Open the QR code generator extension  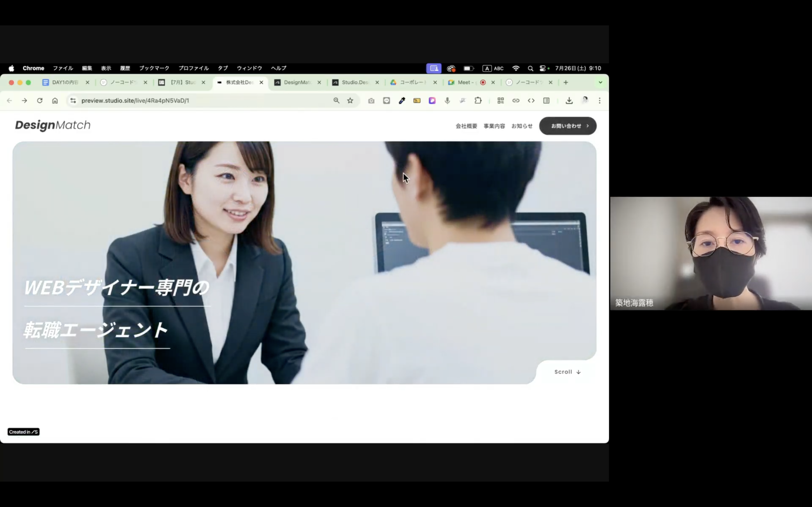[x=500, y=100]
